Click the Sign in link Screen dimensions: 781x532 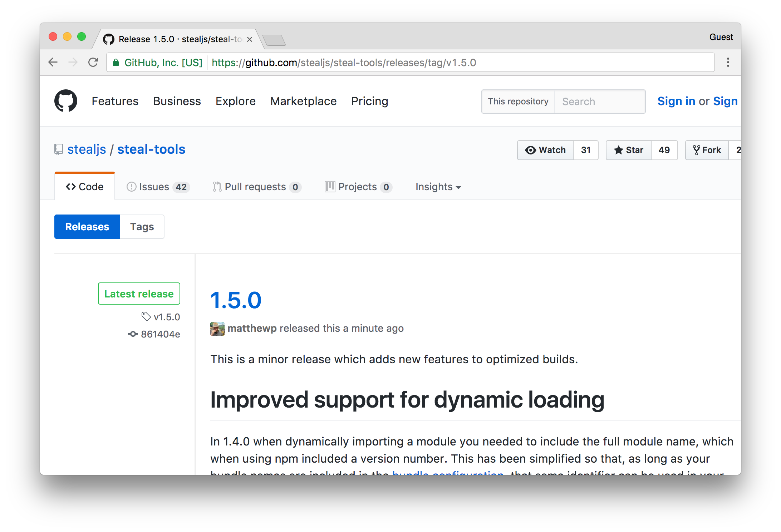[x=676, y=101]
